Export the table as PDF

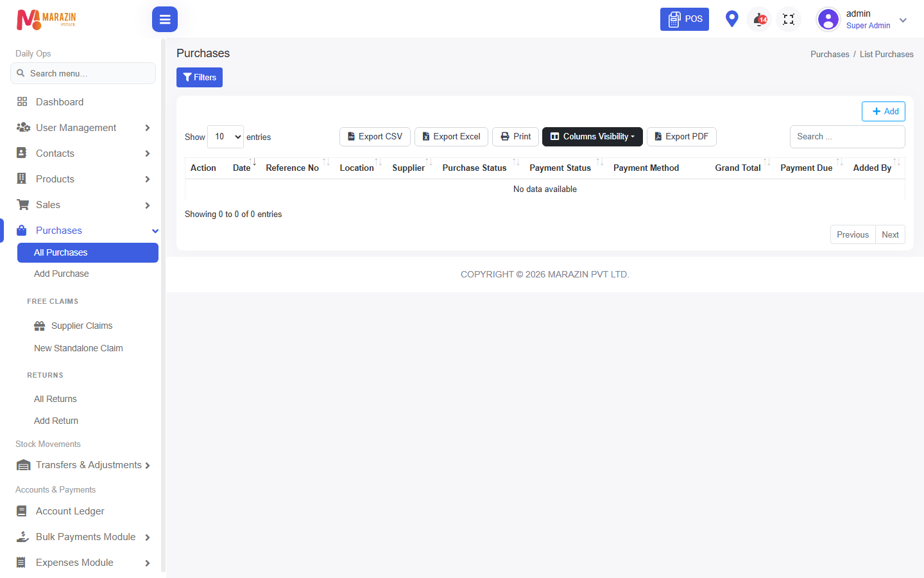pos(681,137)
